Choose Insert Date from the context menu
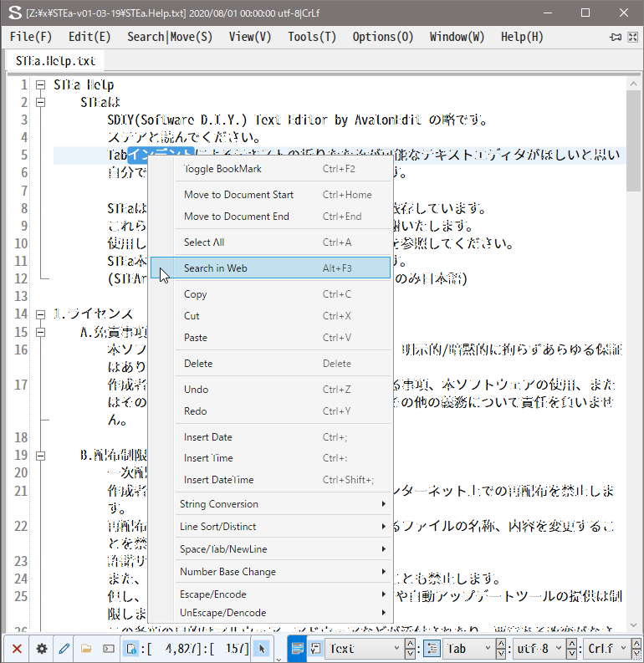644x663 pixels. pos(271,437)
